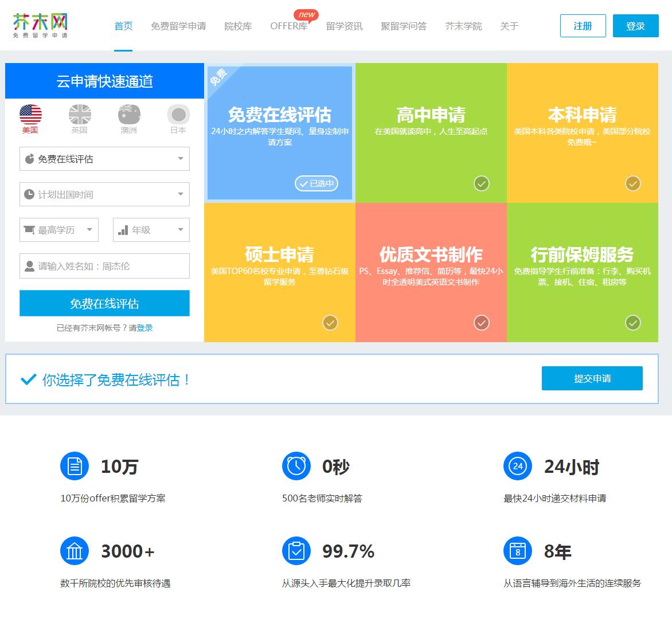Screen dimensions: 672x619
Task: Click the text 从源头入手最大化提升录取几率
Action: pos(346,583)
